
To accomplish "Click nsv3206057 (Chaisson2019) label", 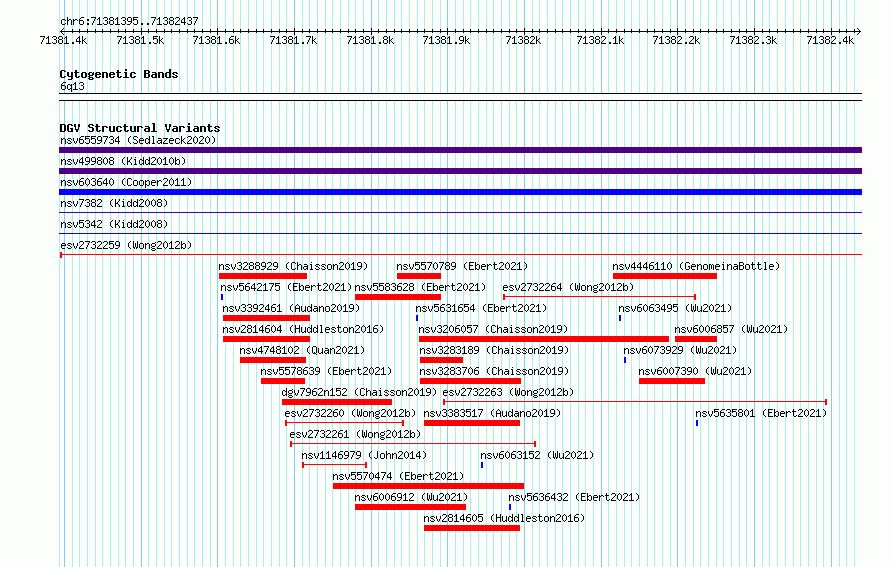I will click(x=493, y=329).
